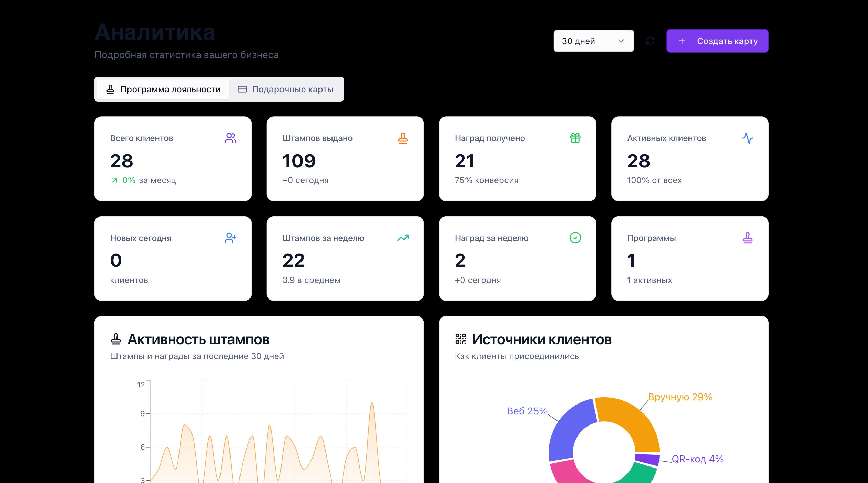Viewport: 868px width, 483px height.
Task: Open the Подарочные карты tab
Action: pyautogui.click(x=286, y=90)
